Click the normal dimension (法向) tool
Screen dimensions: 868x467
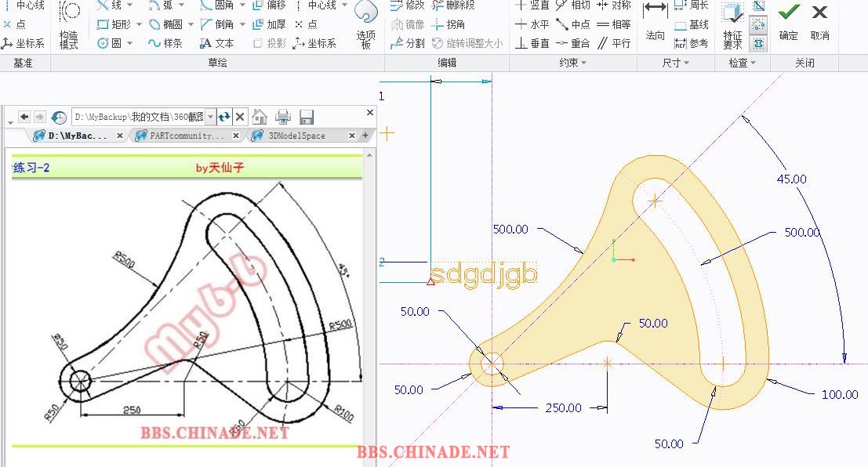(655, 22)
